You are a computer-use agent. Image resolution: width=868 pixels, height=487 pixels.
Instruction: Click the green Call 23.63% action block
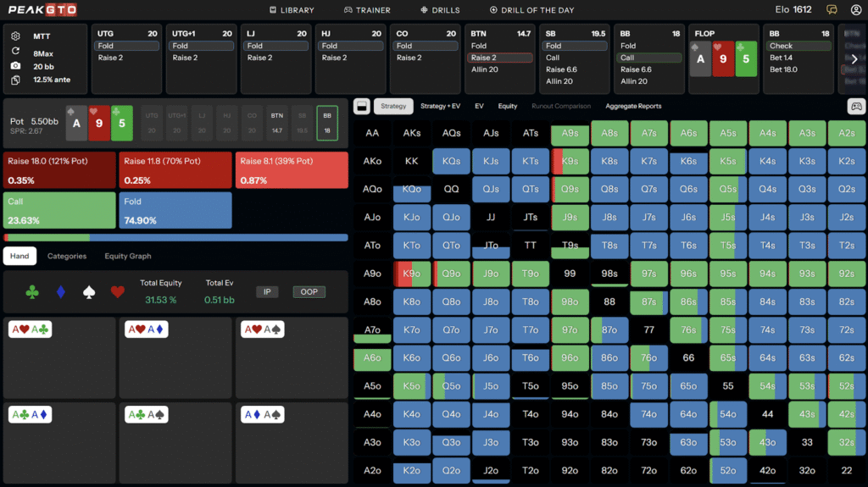point(59,208)
